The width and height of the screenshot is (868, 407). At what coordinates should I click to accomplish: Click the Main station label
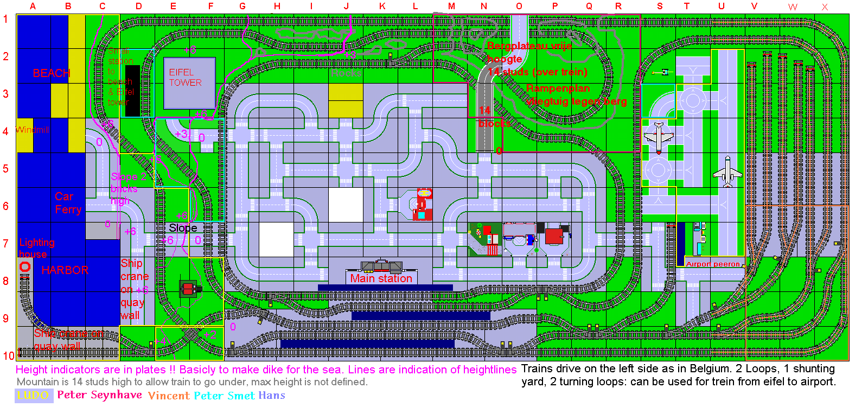tap(381, 278)
